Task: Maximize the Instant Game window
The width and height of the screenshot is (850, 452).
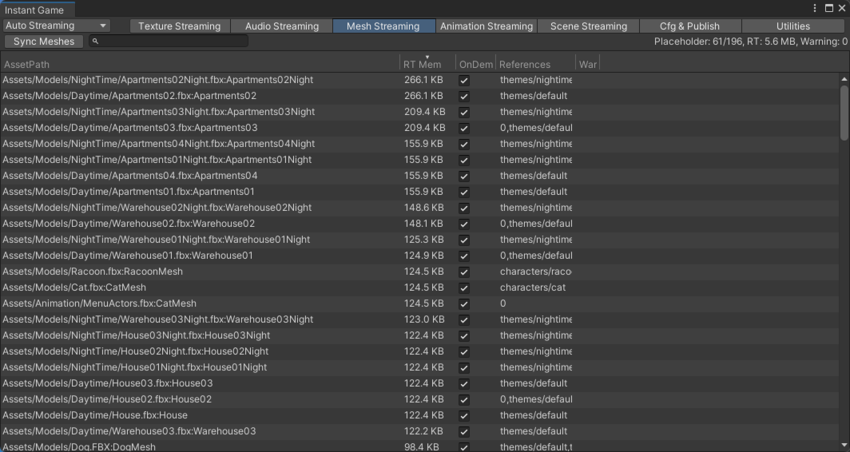Action: pyautogui.click(x=829, y=8)
